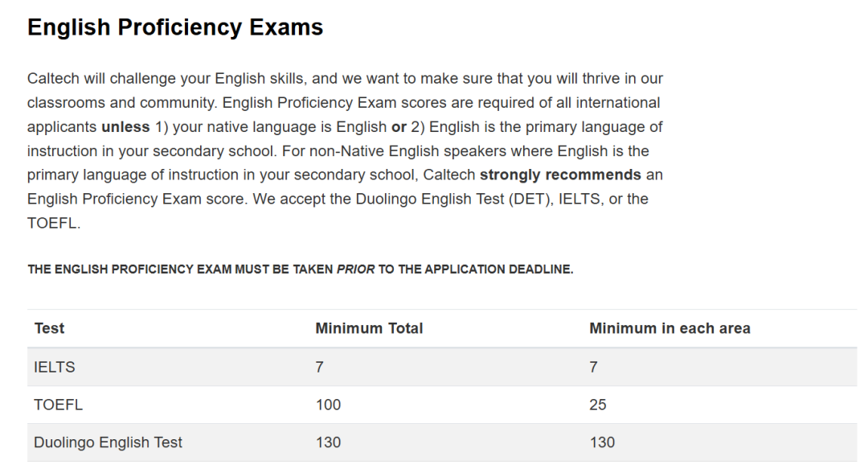Click the Duolingo English Test row label
The height and width of the screenshot is (473, 868).
point(108,442)
